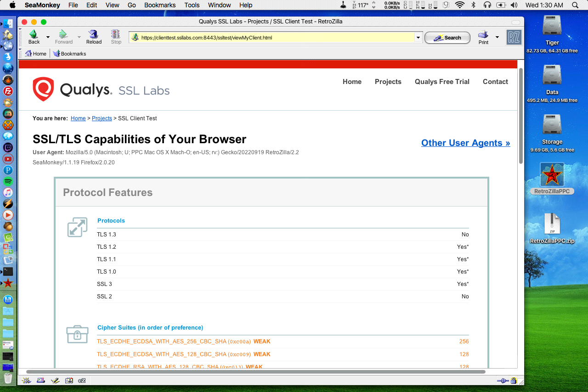
Task: Collapse the personal toolbar grippy
Action: (x=20, y=54)
